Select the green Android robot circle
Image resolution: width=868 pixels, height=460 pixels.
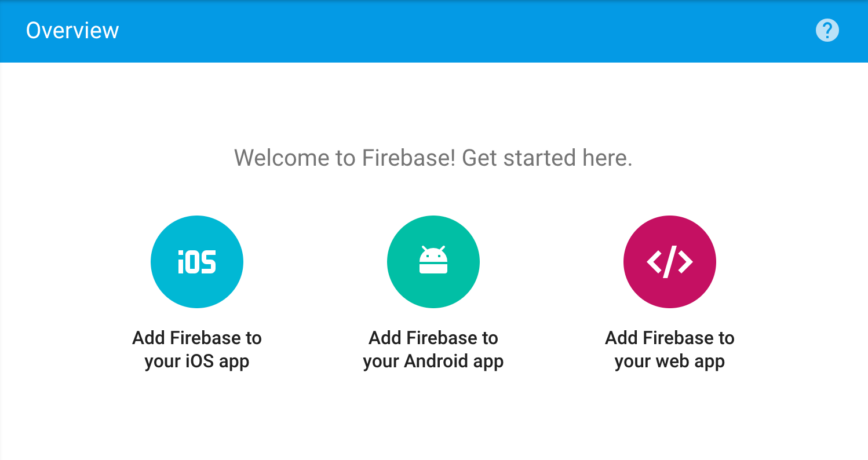pyautogui.click(x=433, y=262)
